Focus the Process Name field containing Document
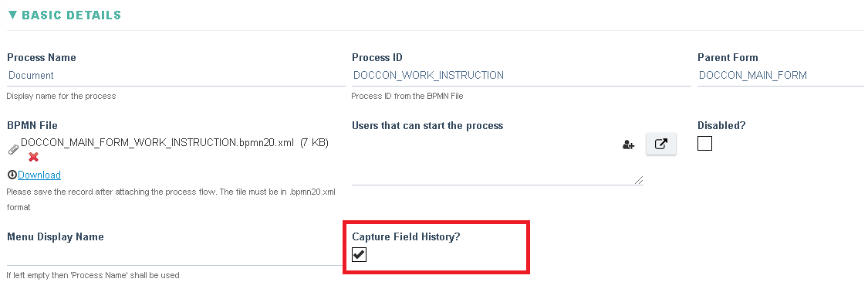This screenshot has height=306, width=868. [176, 76]
